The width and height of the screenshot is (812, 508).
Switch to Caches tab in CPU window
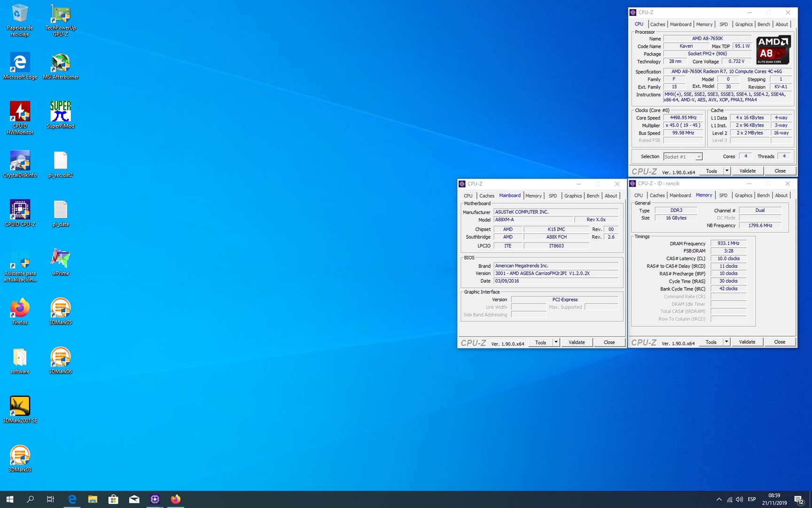pos(657,24)
